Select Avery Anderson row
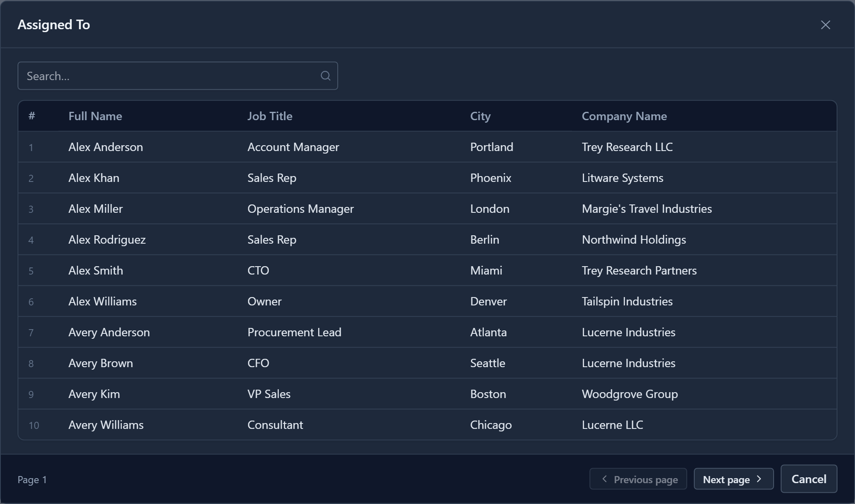This screenshot has height=504, width=855. coord(427,332)
